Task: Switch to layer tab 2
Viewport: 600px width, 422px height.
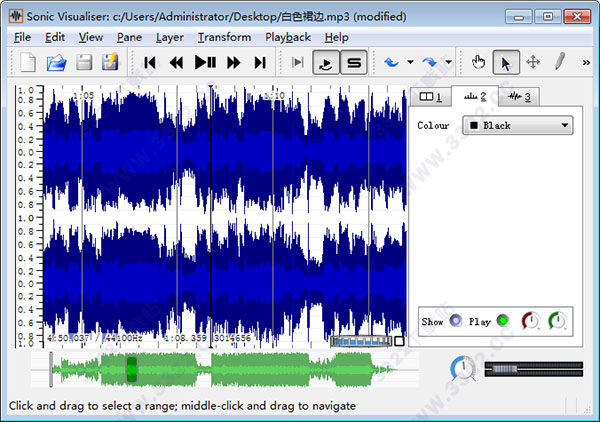Action: click(475, 96)
